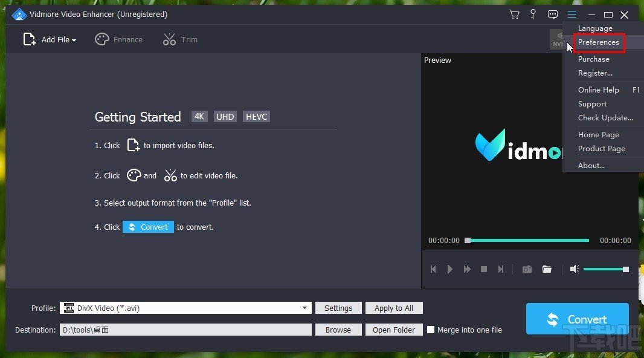Open Preferences from the menu
The width and height of the screenshot is (644, 358).
[x=599, y=42]
